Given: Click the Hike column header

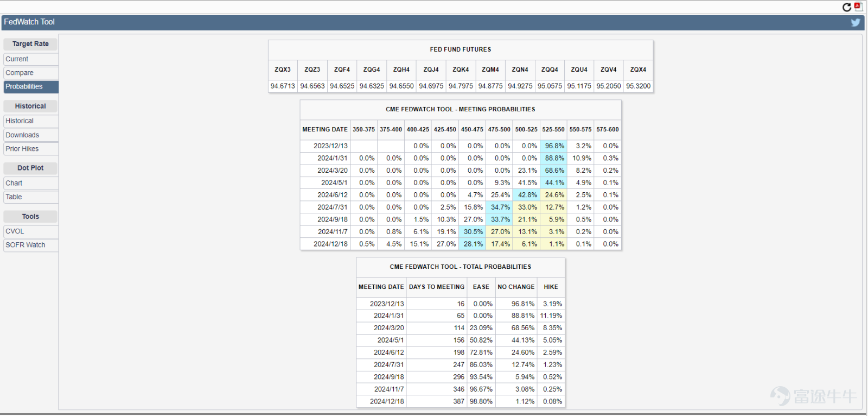Looking at the screenshot, I should click(551, 287).
